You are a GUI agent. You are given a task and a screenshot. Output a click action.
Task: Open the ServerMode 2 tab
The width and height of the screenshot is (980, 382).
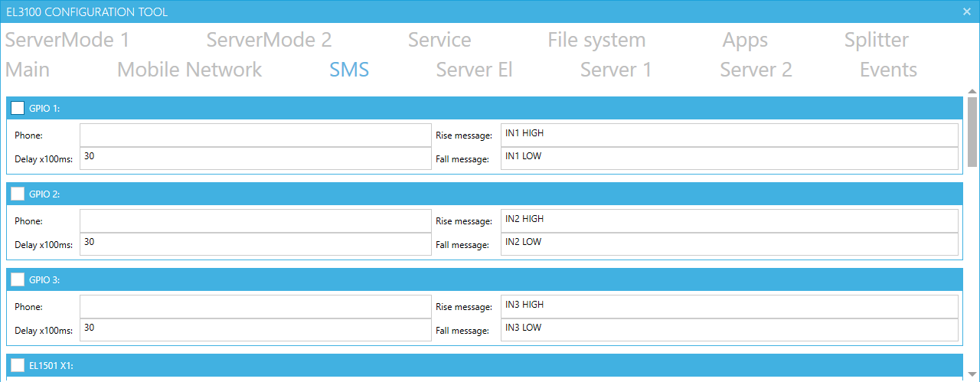click(269, 40)
